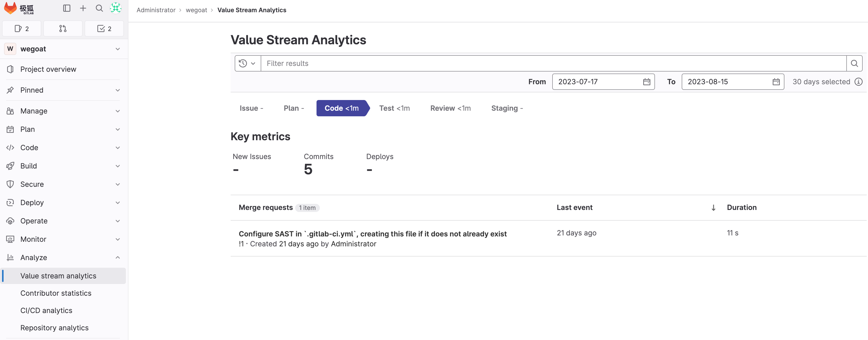Open the From date calendar icon

[646, 82]
